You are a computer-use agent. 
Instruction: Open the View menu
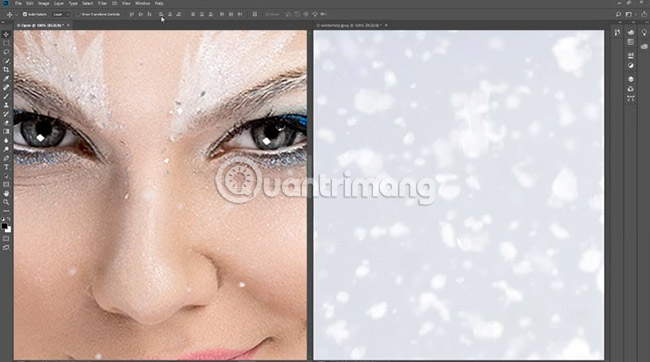(126, 3)
